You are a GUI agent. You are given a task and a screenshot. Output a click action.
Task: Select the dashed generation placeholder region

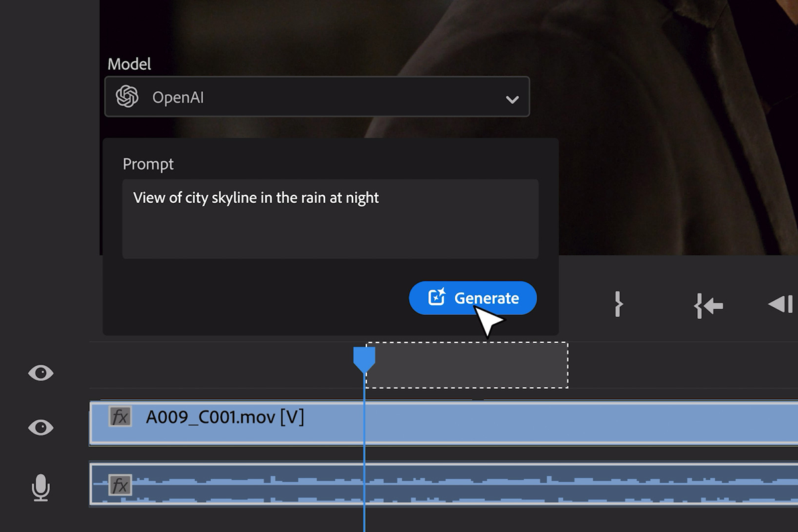click(467, 365)
